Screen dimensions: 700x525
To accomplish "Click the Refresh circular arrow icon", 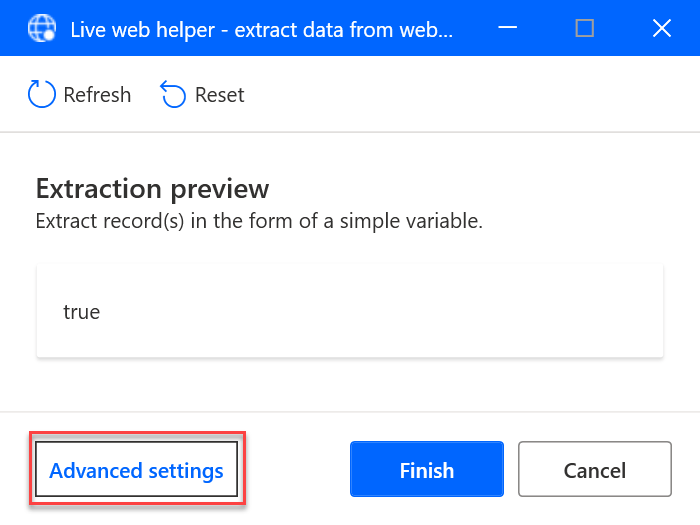I will [x=41, y=95].
